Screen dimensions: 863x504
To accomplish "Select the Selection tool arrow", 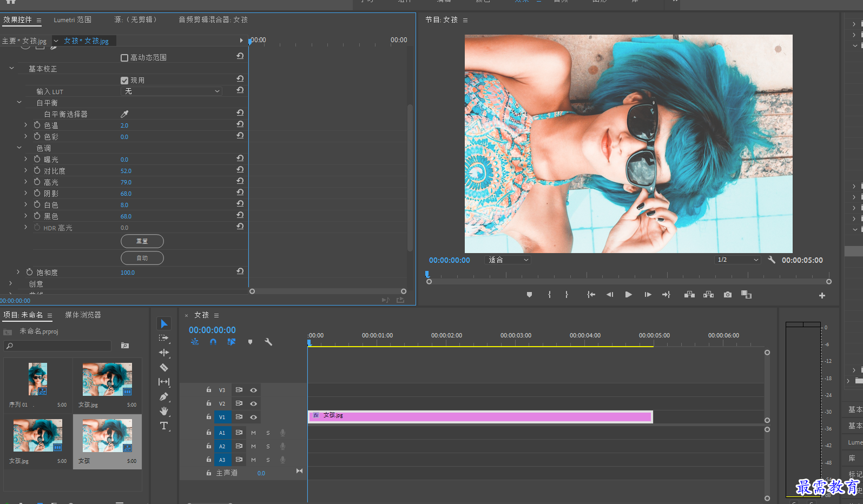I will [164, 323].
